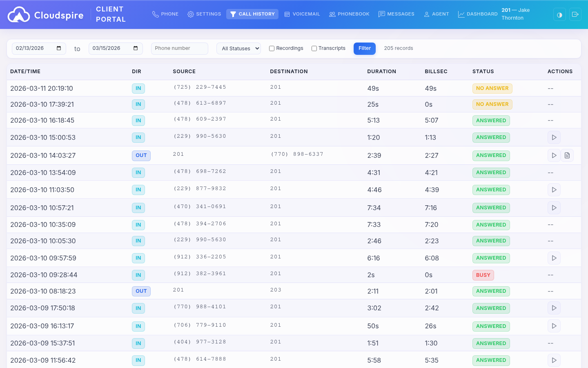Log out using the exit icon
The image size is (588, 368).
click(575, 14)
